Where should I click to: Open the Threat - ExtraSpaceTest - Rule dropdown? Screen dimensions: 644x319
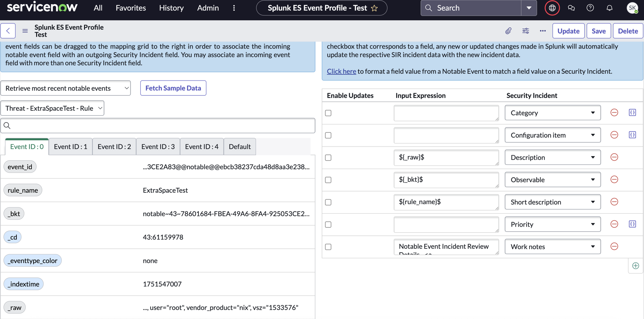[52, 108]
